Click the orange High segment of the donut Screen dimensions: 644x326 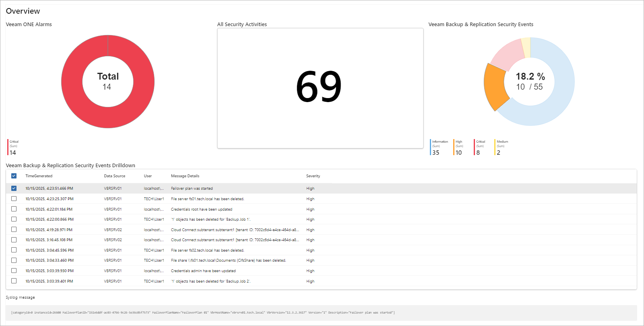tap(495, 86)
